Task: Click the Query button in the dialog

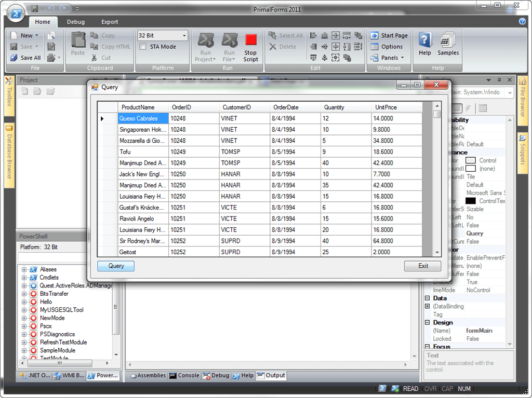Action: click(x=115, y=266)
